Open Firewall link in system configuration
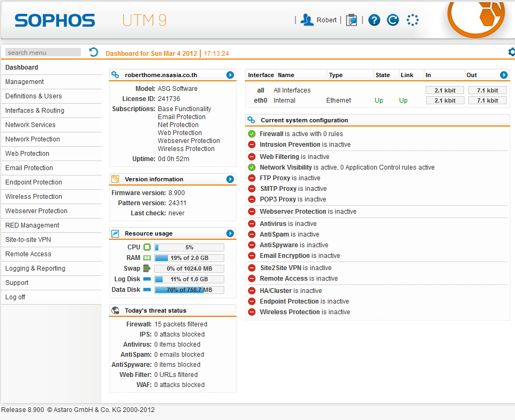The height and width of the screenshot is (420, 515). pyautogui.click(x=271, y=134)
